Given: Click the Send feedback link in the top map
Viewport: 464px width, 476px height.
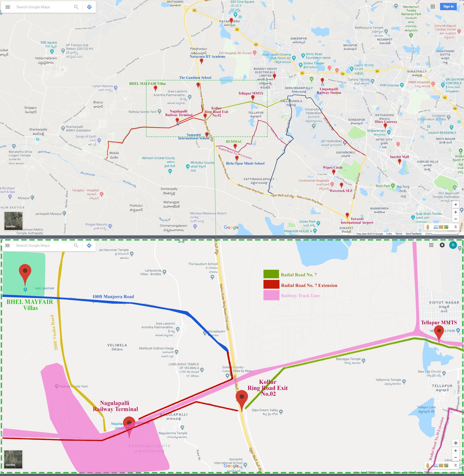Looking at the screenshot, I should (x=414, y=234).
